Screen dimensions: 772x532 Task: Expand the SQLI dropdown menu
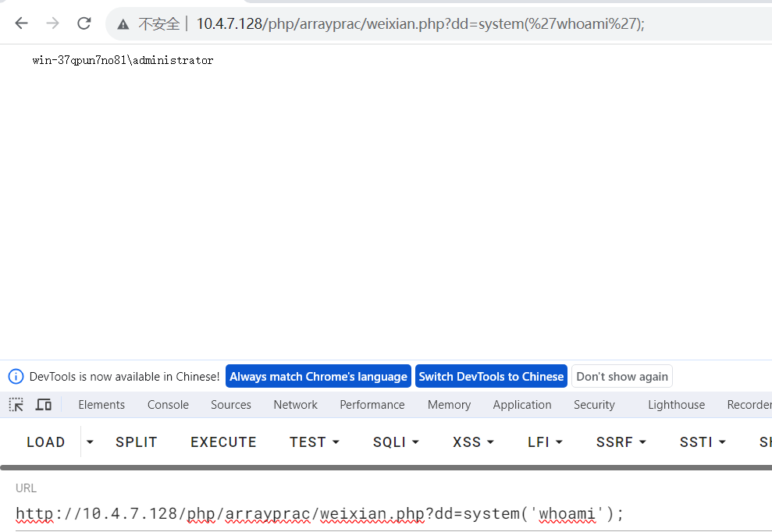(396, 442)
